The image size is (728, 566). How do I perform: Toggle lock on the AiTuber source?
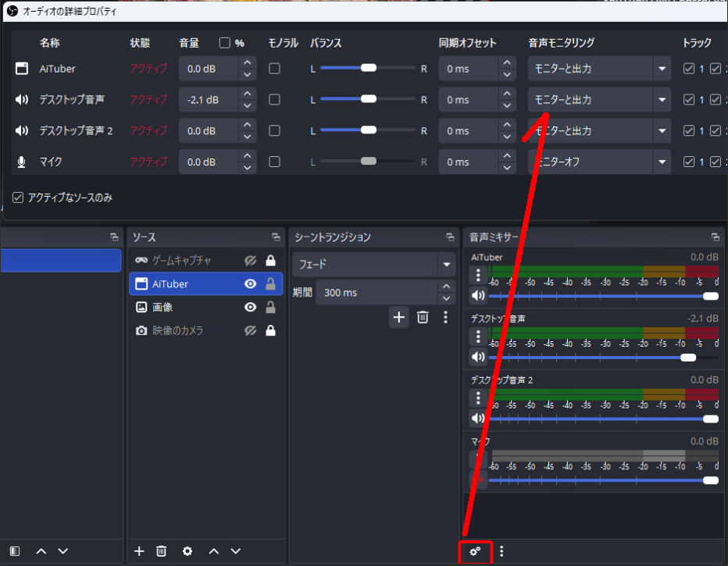pyautogui.click(x=270, y=284)
